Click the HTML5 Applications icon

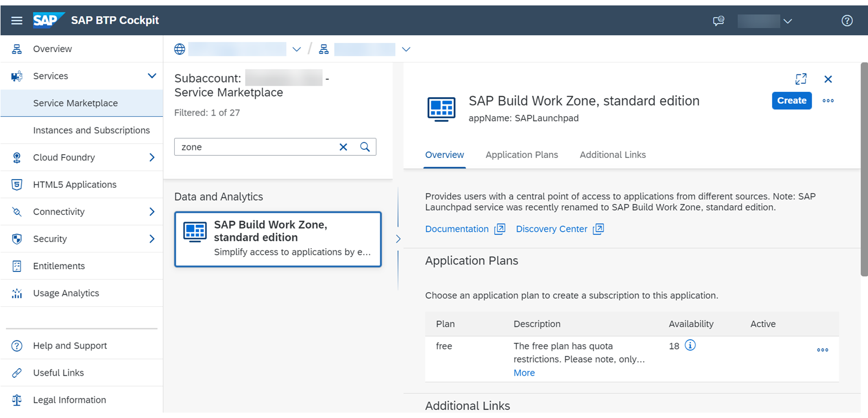[x=17, y=185]
